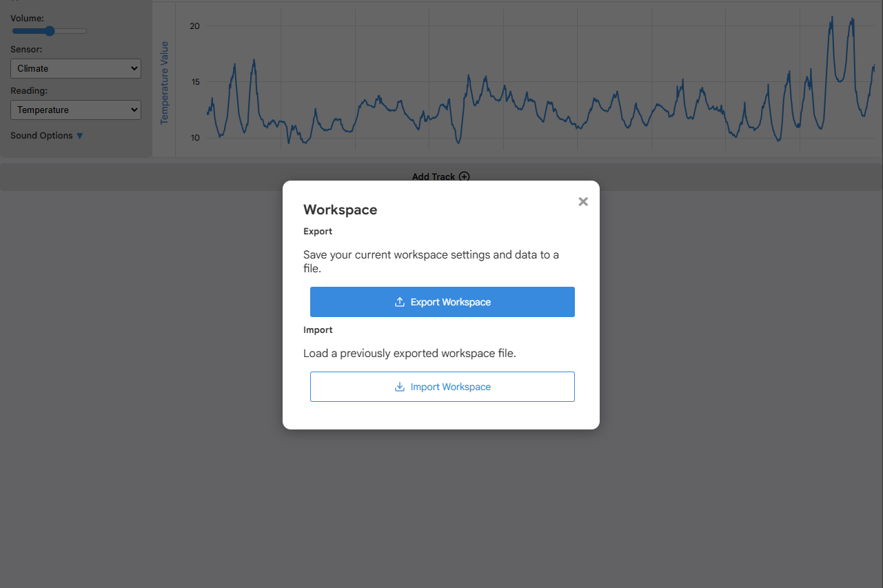This screenshot has height=588, width=883.
Task: Click the Volume slider handle
Action: tap(50, 31)
